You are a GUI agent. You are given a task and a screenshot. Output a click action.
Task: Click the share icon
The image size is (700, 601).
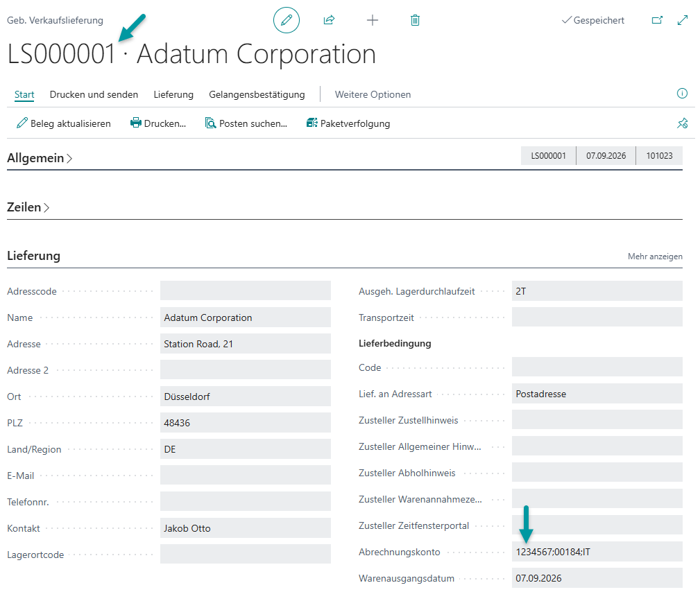(x=329, y=20)
